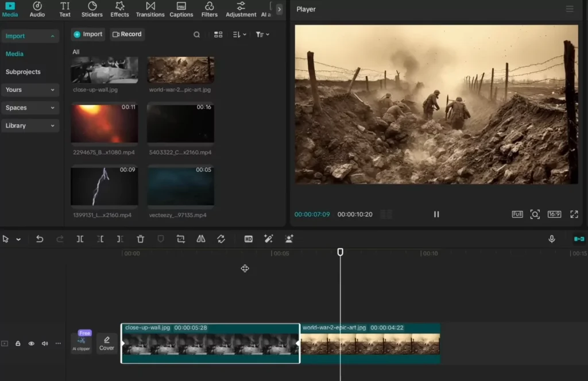
Task: Open the Player panel menu
Action: pyautogui.click(x=570, y=9)
